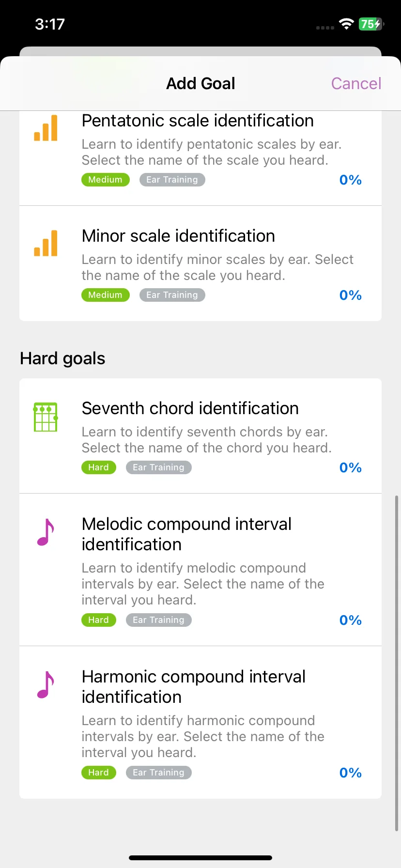401x868 pixels.
Task: Tap the Hard tag under Seventh chord
Action: coord(99,467)
